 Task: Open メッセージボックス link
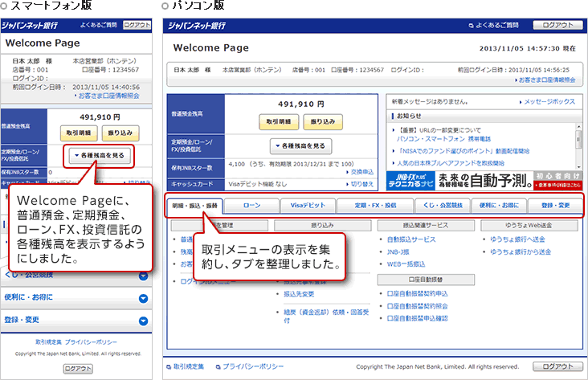(x=547, y=102)
